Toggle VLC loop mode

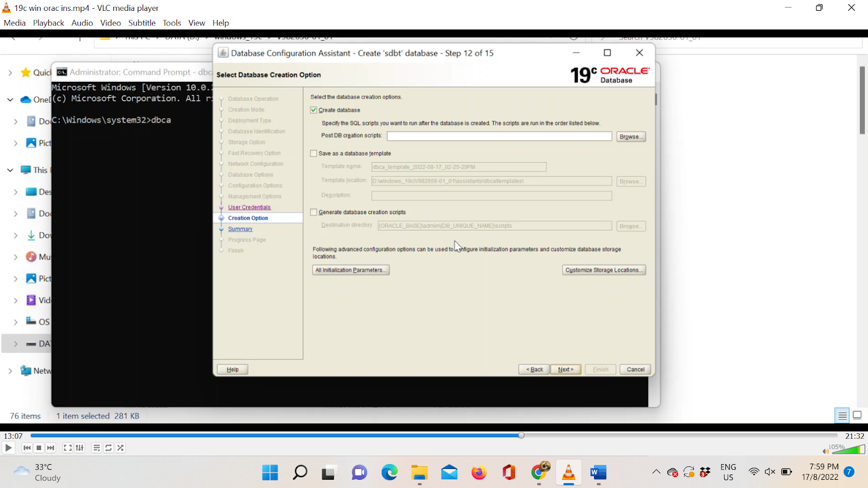(108, 448)
